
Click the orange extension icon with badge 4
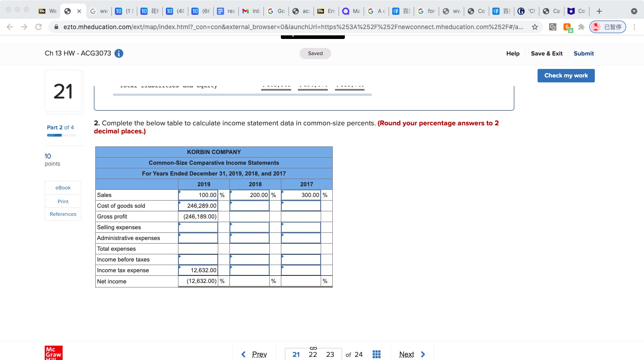(x=567, y=27)
